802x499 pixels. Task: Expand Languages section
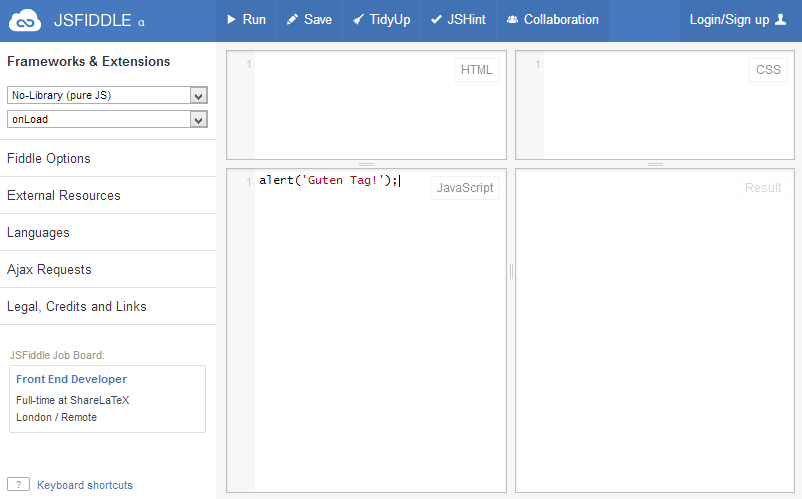click(x=108, y=232)
